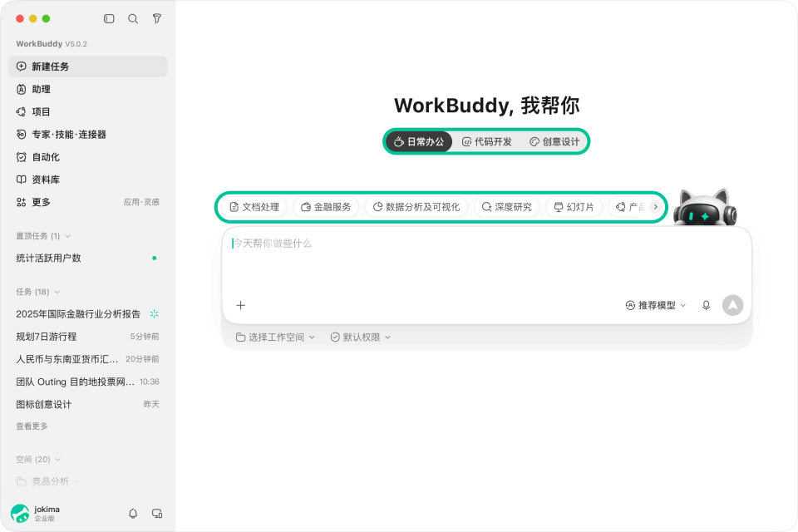This screenshot has width=798, height=532.
Task: Add attachment with the plus icon
Action: coord(241,305)
